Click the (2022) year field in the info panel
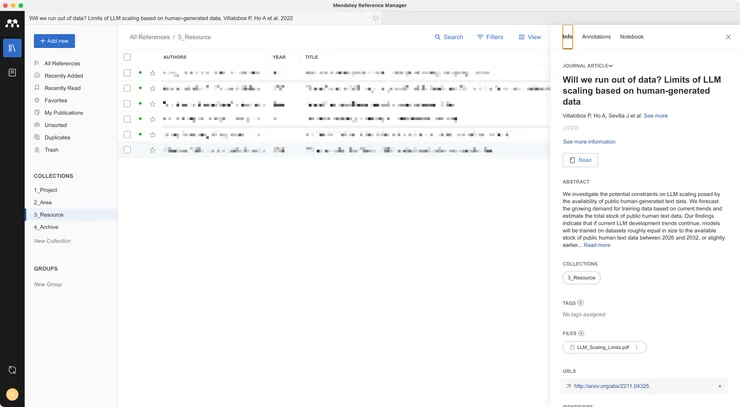Image resolution: width=740 pixels, height=407 pixels. coord(571,128)
